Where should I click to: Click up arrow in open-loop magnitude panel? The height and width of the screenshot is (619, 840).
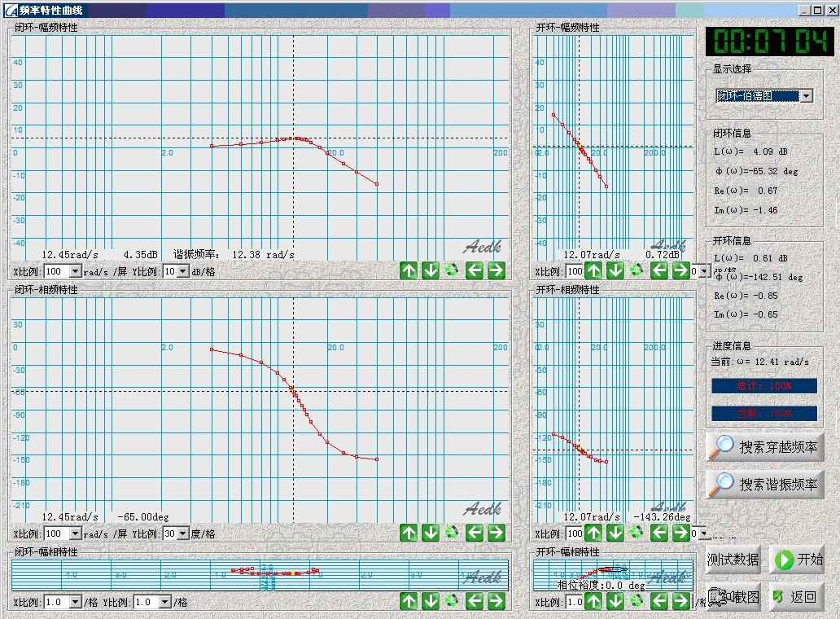[x=594, y=270]
